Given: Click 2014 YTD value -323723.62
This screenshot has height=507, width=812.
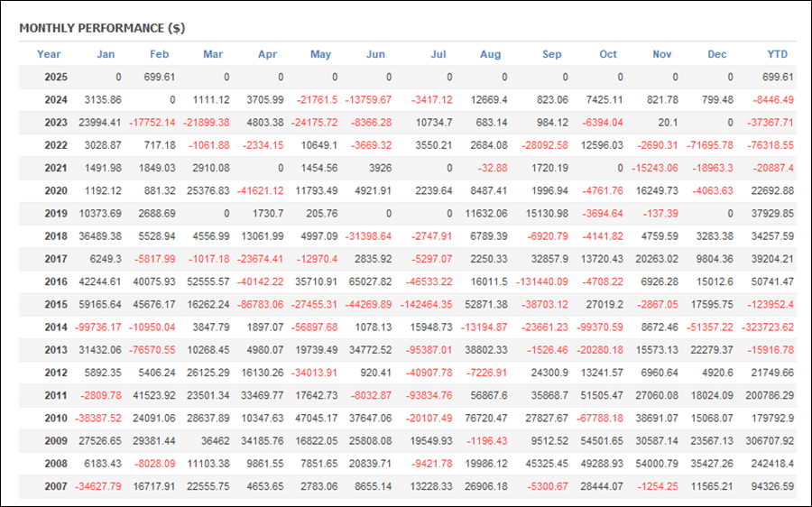Looking at the screenshot, I should tap(768, 327).
